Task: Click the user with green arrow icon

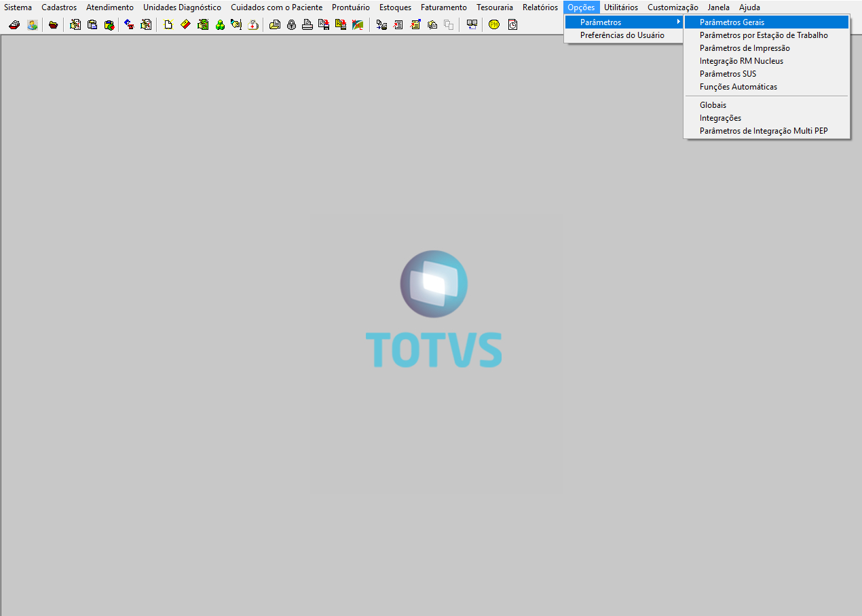Action: click(32, 25)
